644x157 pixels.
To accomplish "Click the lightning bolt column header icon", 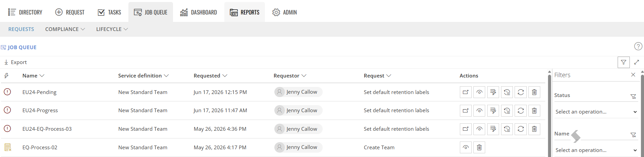I will coord(6,76).
